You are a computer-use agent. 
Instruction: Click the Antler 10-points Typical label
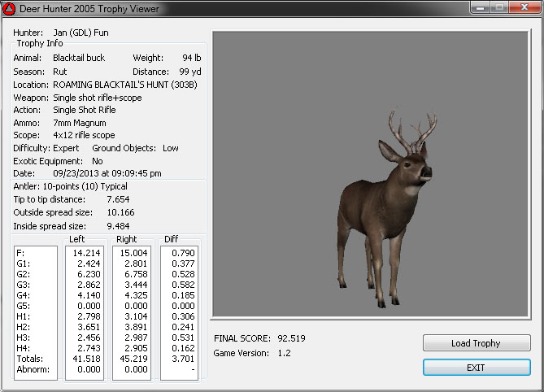pos(71,186)
